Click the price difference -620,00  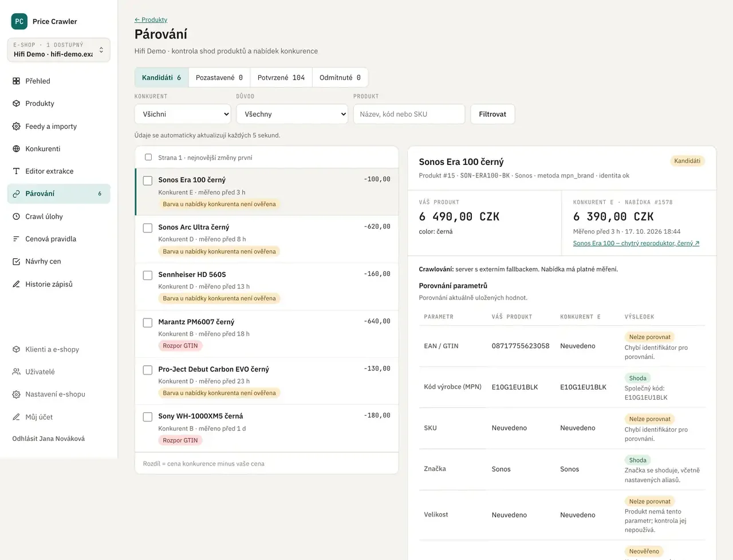377,227
